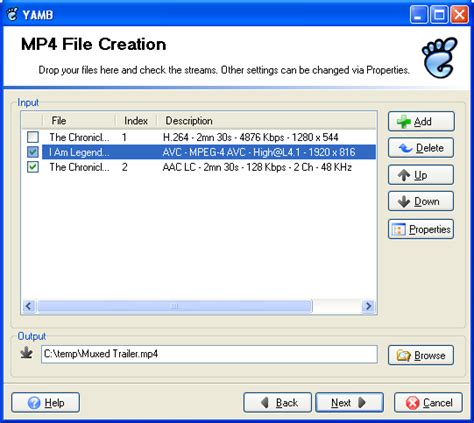Click the YAMB title bar app icon
Viewport: 474px width, 423px height.
coord(12,14)
